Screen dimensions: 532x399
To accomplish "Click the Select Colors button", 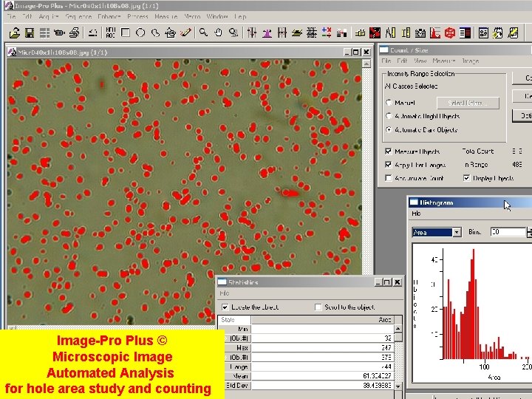I will (x=467, y=103).
